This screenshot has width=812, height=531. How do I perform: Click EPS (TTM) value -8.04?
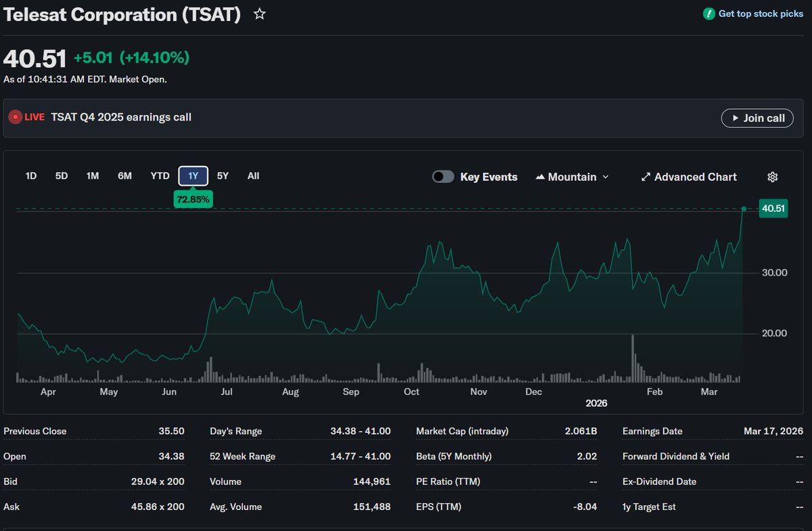click(585, 507)
